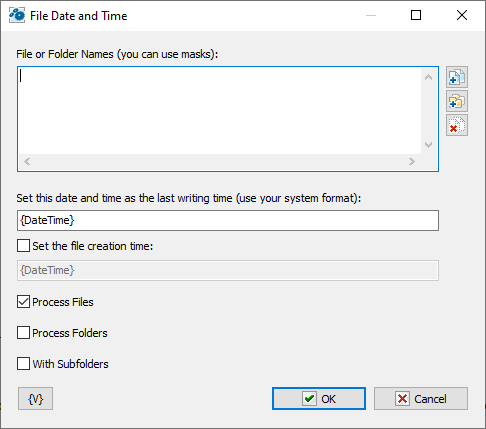Dismiss dialog with the Cancel button
This screenshot has height=429, width=486.
click(421, 398)
